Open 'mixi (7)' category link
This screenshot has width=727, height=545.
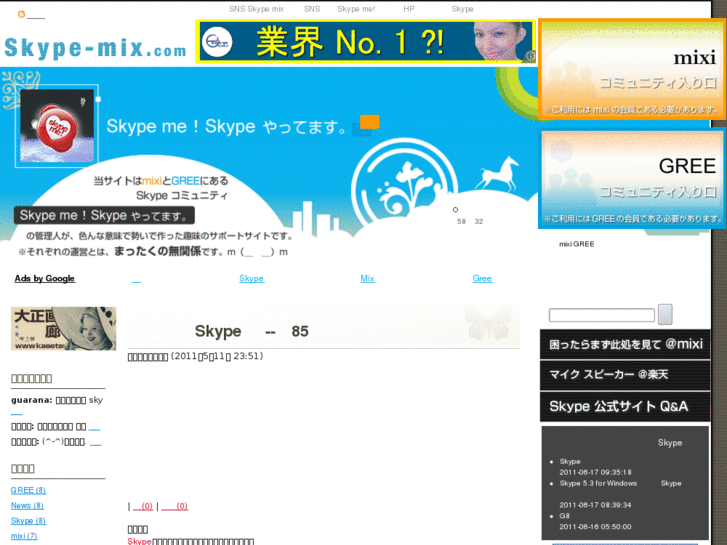[24, 536]
